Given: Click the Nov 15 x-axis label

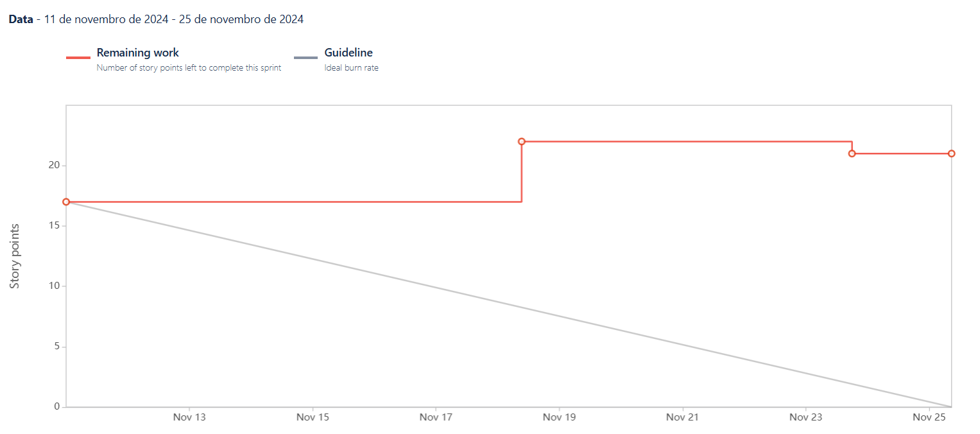Looking at the screenshot, I should [313, 417].
